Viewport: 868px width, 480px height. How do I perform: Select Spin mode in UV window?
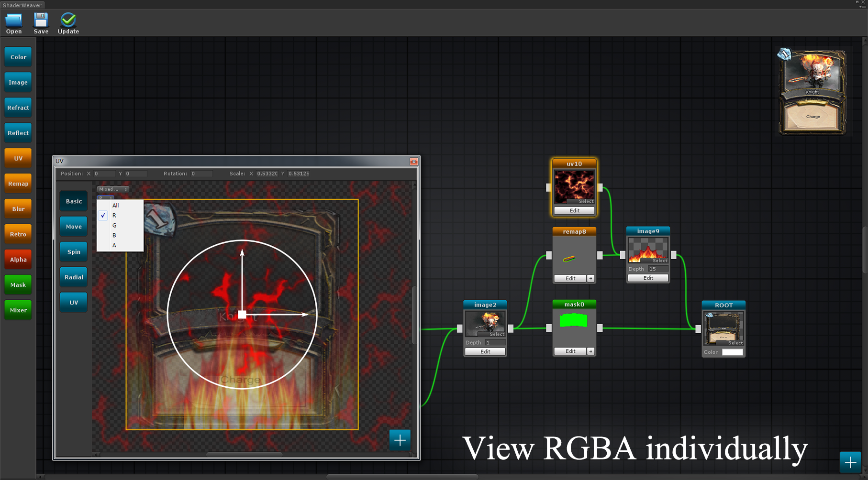[74, 252]
